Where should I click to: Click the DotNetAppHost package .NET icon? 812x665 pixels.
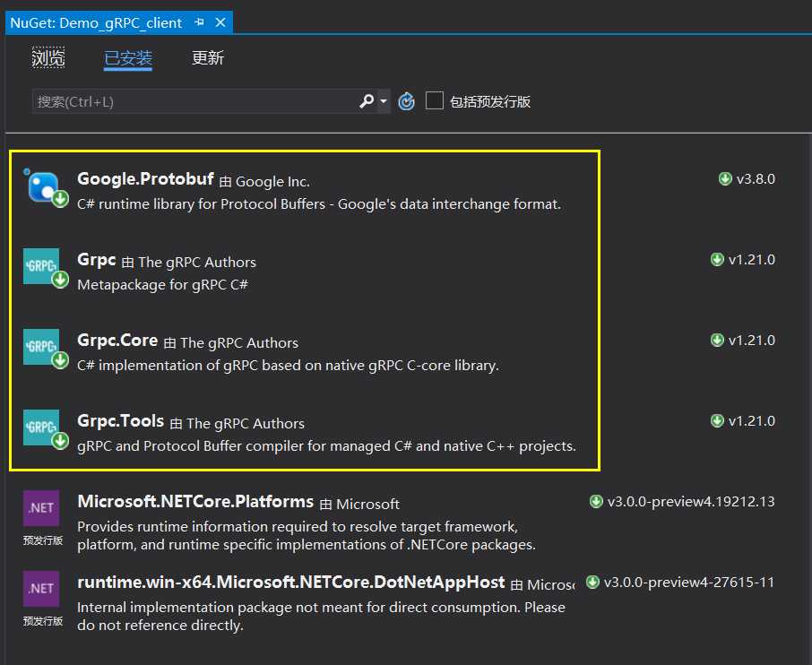point(41,589)
